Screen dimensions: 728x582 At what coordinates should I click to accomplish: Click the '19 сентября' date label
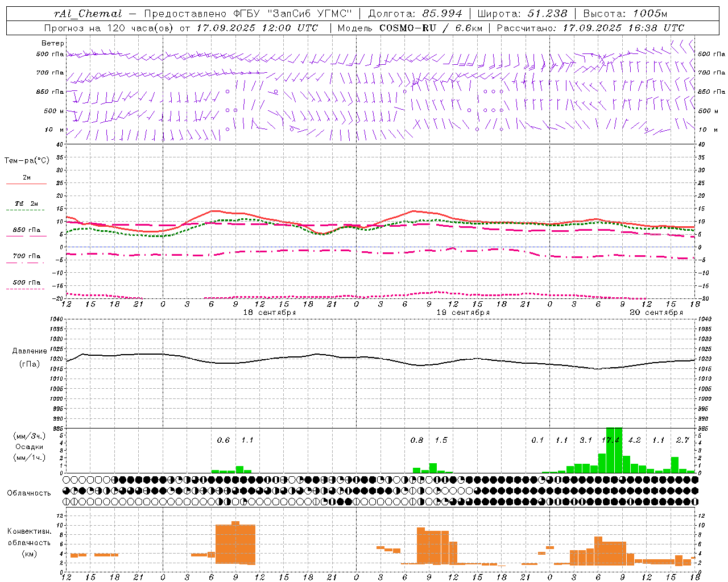coord(463,313)
